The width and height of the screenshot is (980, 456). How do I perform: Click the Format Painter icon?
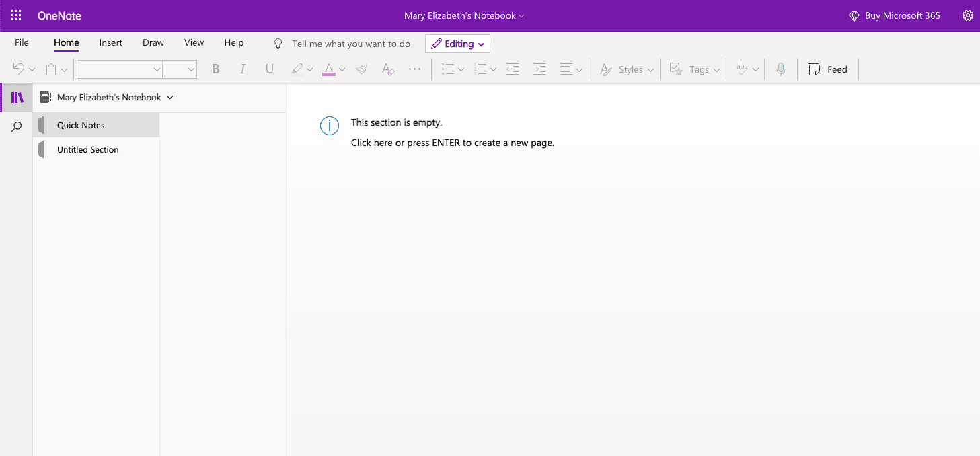pyautogui.click(x=361, y=69)
